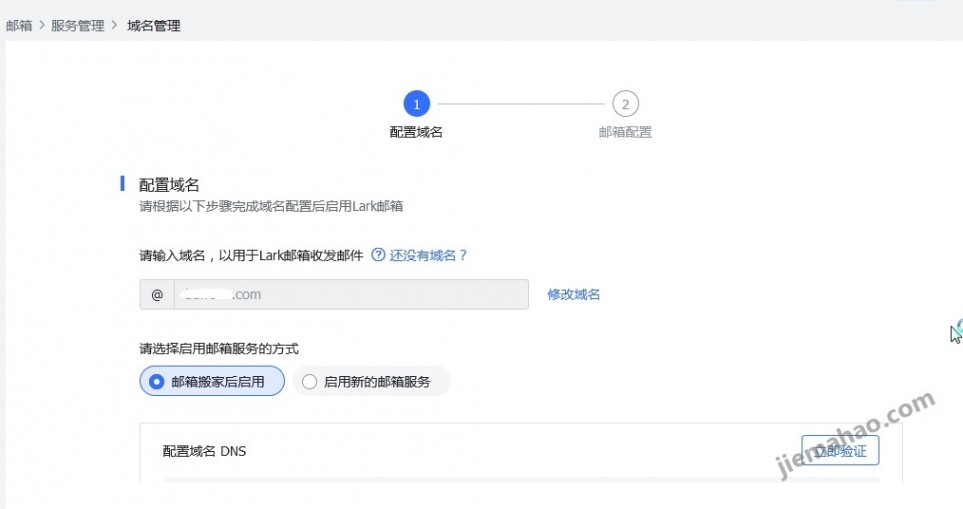This screenshot has height=509, width=963.
Task: Click 请根据以下步骤完成域名配置后启用Lark邮箱 description text
Action: pos(271,206)
